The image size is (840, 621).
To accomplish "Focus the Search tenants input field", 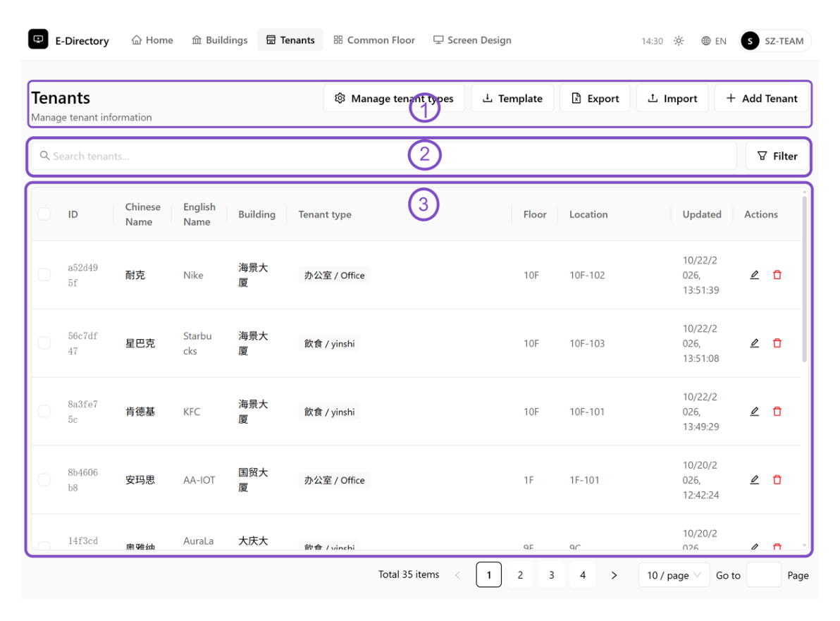I will [x=383, y=156].
